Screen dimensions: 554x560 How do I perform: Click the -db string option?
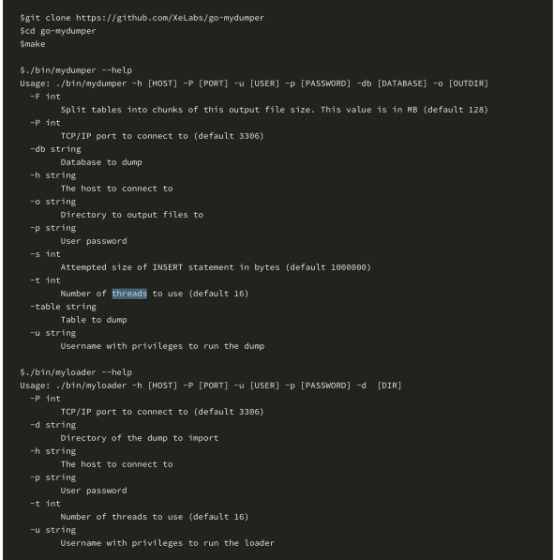(56, 149)
